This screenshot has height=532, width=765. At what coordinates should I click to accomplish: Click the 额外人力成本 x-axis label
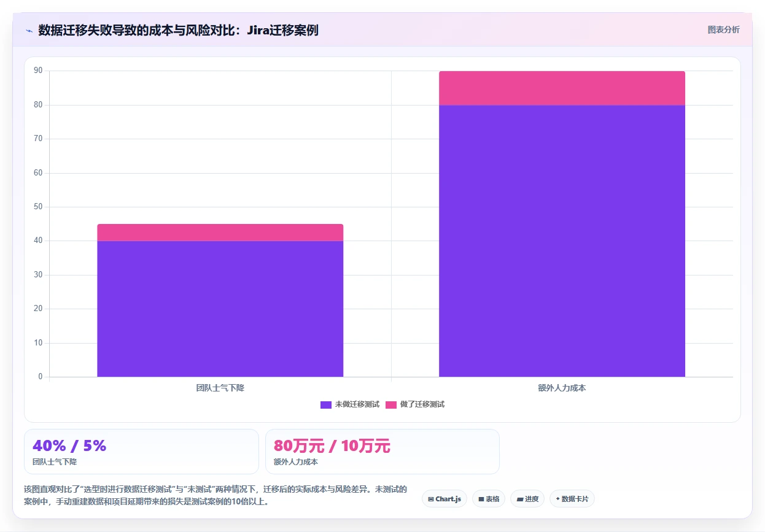pyautogui.click(x=562, y=388)
